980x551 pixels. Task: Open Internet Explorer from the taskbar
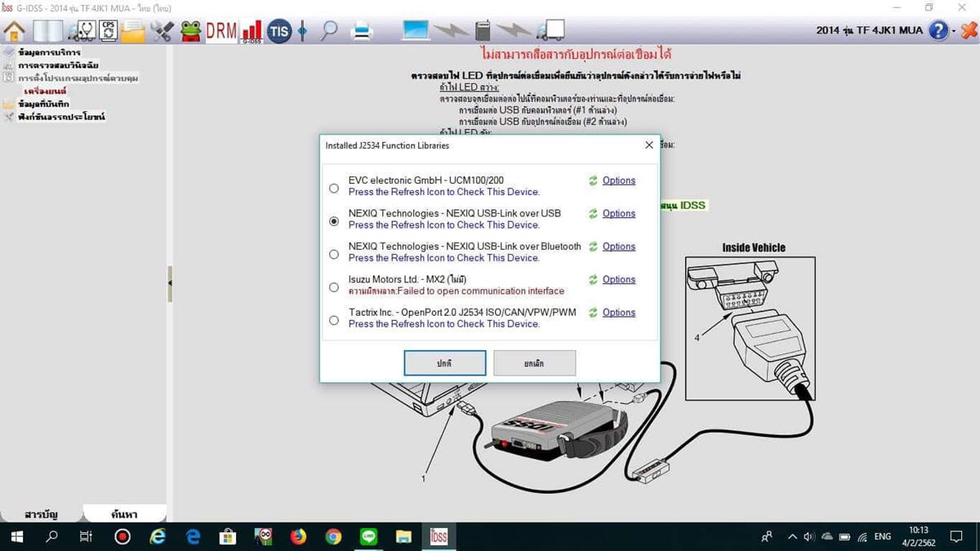point(158,536)
